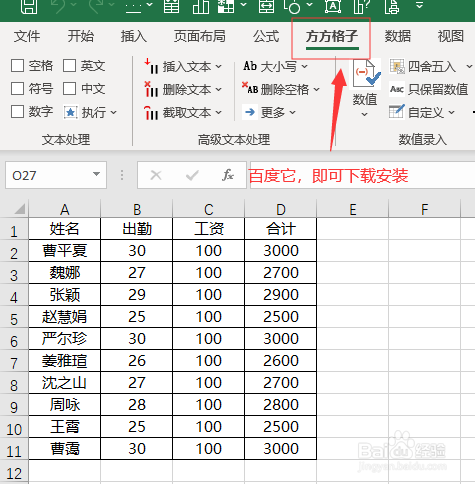The image size is (475, 484).
Task: Select column D header
Action: [281, 209]
